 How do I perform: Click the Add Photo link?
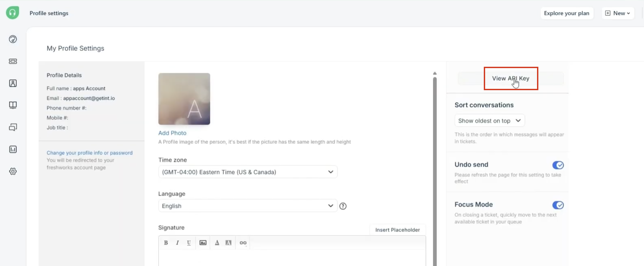[x=172, y=133]
